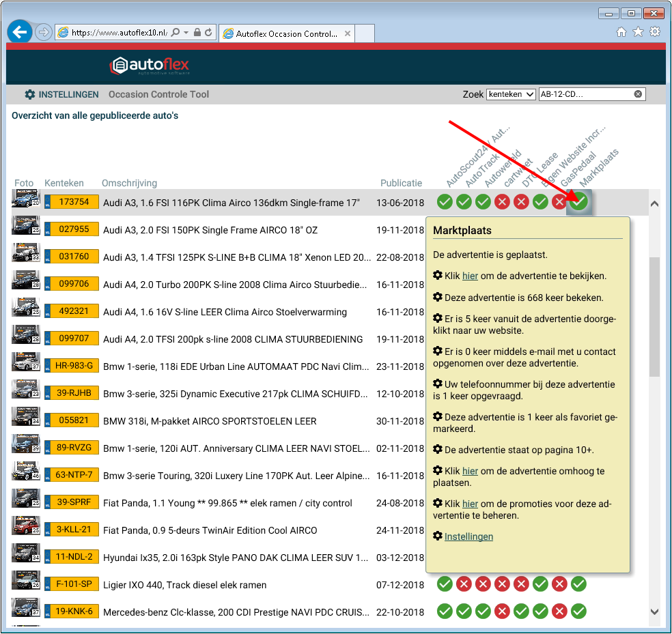Click the Foto column header
672x634 pixels.
pos(24,183)
